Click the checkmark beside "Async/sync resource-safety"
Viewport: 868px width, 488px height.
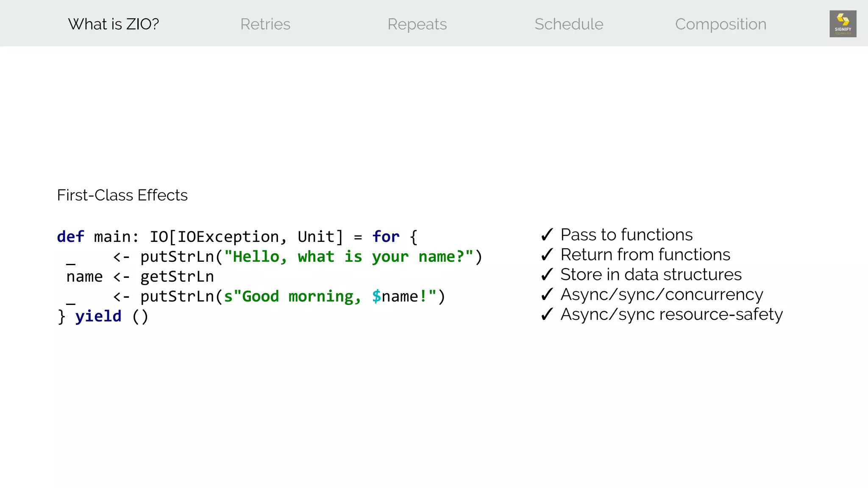click(547, 314)
